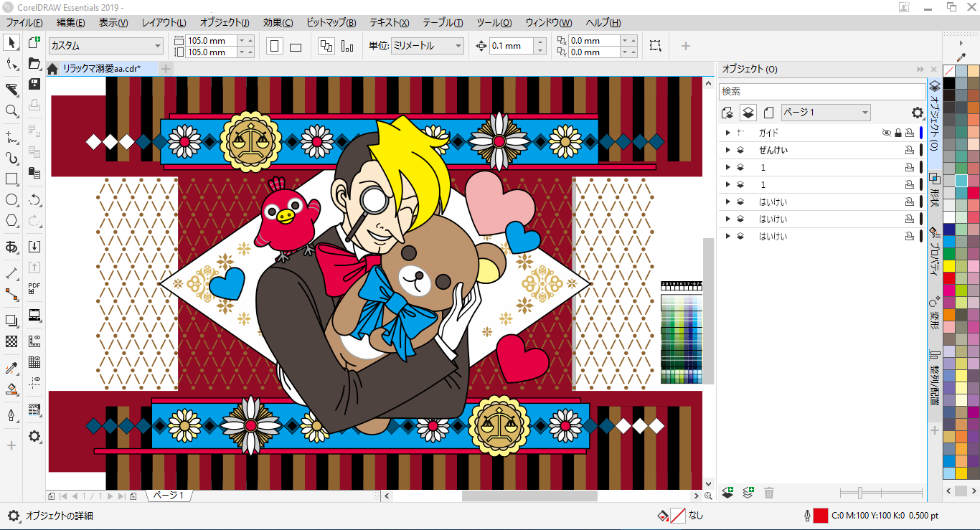Open the ページ 1 dropdown in Objects panel
This screenshot has height=530, width=980.
(825, 113)
